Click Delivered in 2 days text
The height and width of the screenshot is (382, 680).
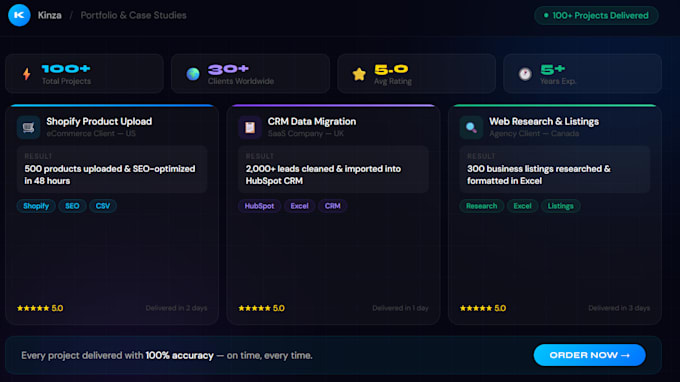pyautogui.click(x=177, y=308)
